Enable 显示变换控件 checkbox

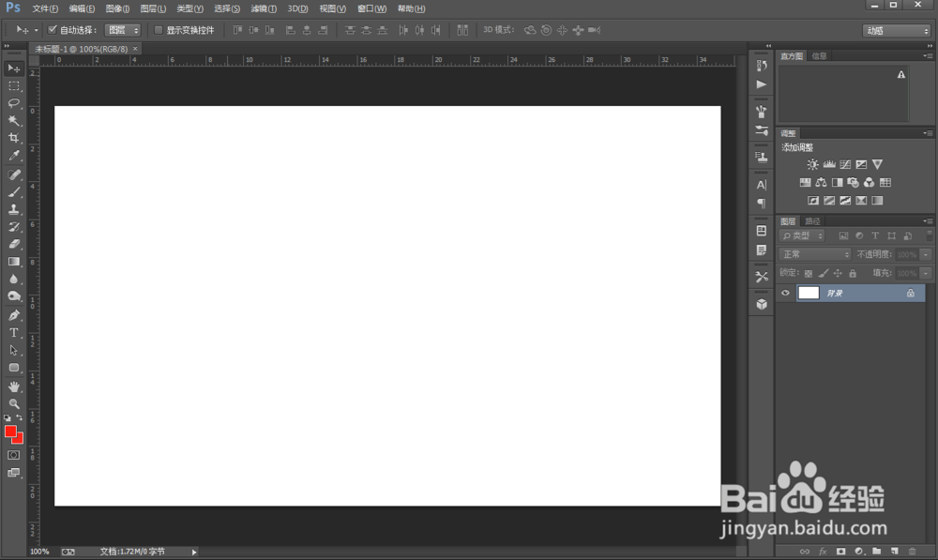coord(159,30)
